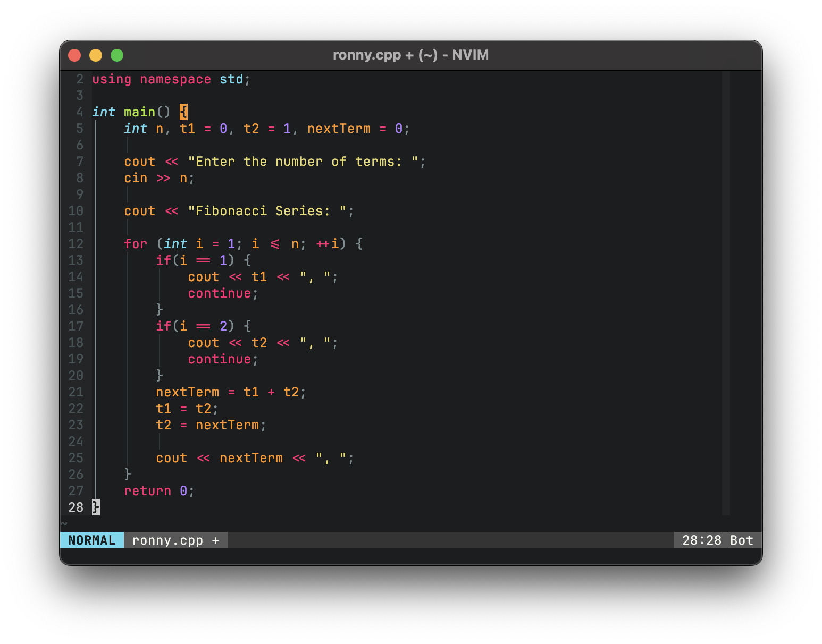Click the 'for' keyword on line 12
Screen dimensions: 822x644
pyautogui.click(x=136, y=244)
